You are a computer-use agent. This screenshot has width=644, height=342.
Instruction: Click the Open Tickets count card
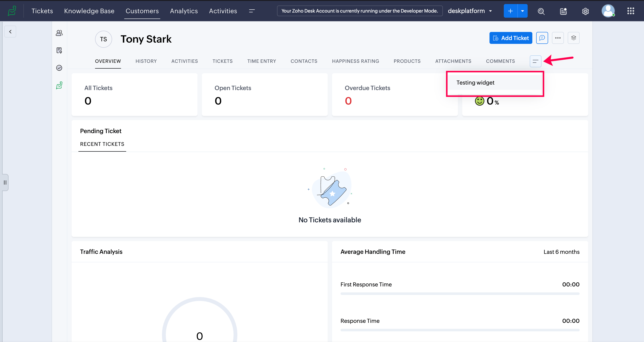[264, 94]
